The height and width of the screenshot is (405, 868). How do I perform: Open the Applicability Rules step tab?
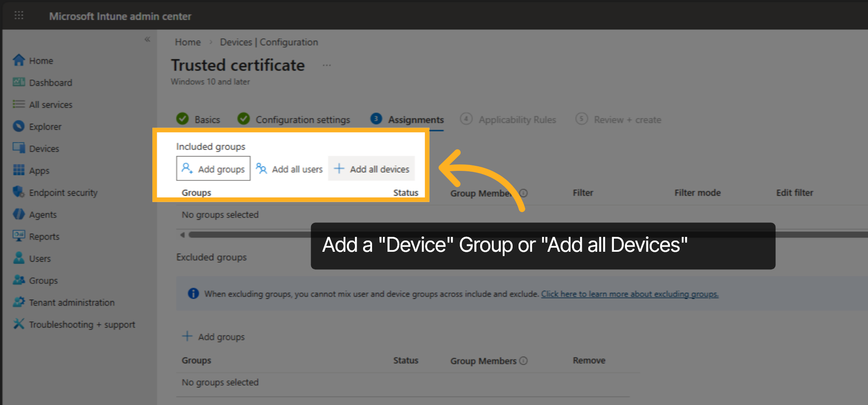coord(508,119)
